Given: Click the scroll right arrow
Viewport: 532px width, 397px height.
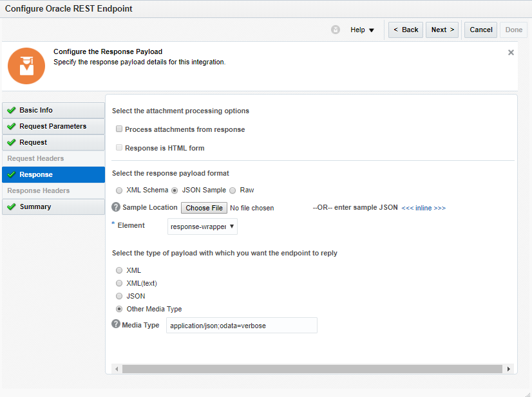Looking at the screenshot, I should click(x=508, y=369).
